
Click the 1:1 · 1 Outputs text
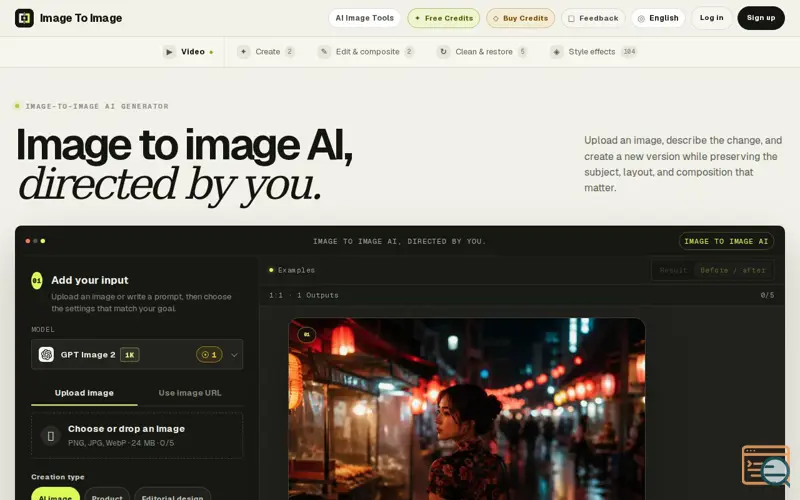click(304, 295)
